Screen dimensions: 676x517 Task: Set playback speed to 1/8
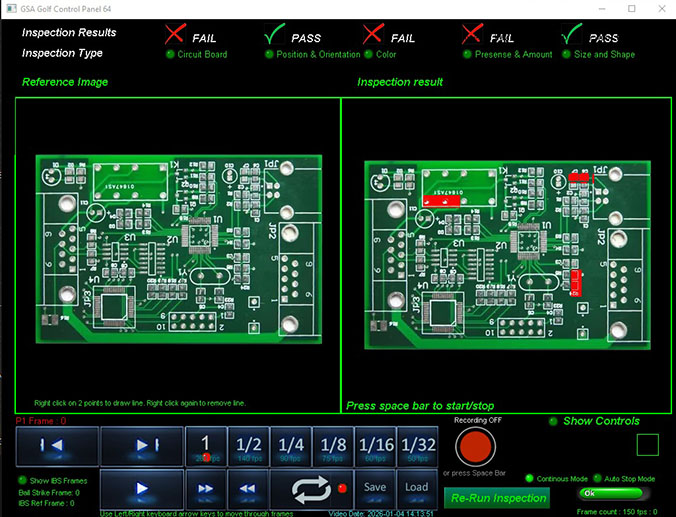333,445
